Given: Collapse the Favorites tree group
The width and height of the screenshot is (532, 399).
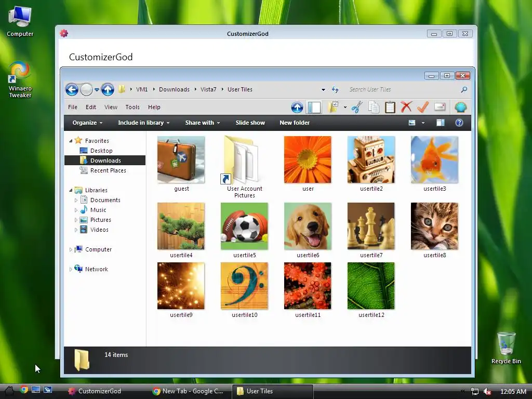Looking at the screenshot, I should (x=71, y=141).
